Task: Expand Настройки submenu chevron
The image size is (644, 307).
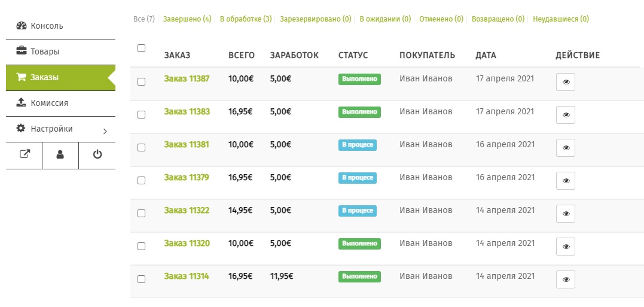Action: pos(105,131)
